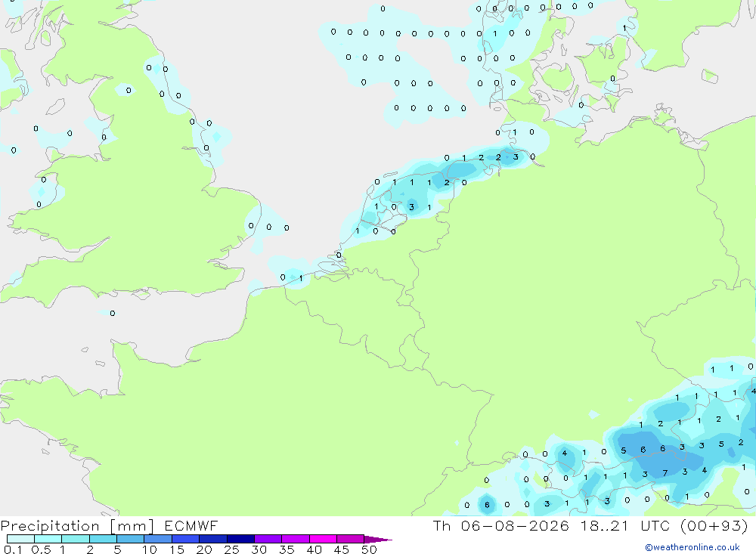
Task: Choose the 20–25 mm dark navy legend swatch
Action: 212,539
